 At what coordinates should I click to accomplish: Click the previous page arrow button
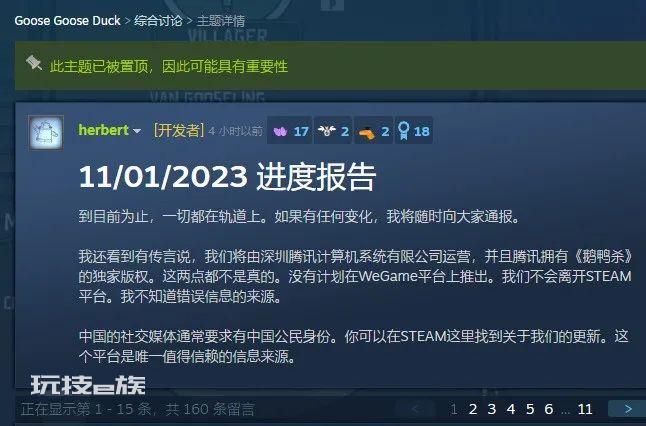(x=415, y=409)
